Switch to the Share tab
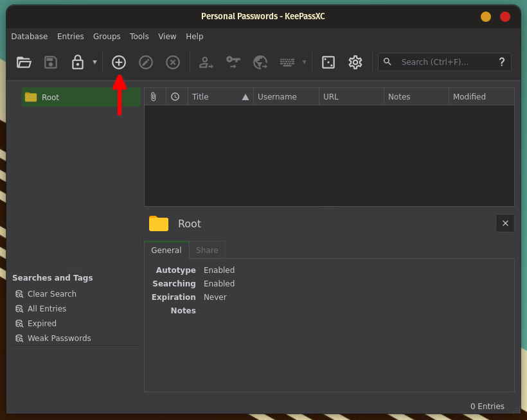Viewport: 527px width, 420px height. coord(207,250)
